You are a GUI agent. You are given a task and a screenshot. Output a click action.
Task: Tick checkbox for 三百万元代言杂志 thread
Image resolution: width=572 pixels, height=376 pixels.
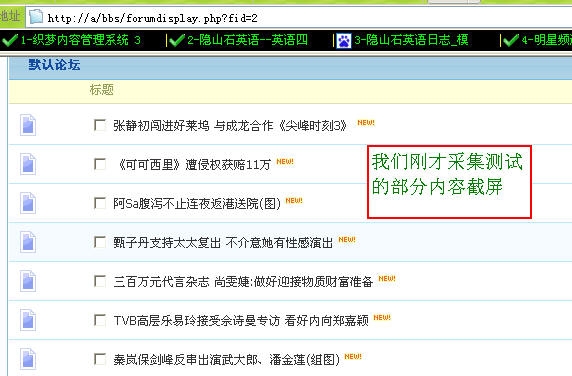click(x=100, y=281)
